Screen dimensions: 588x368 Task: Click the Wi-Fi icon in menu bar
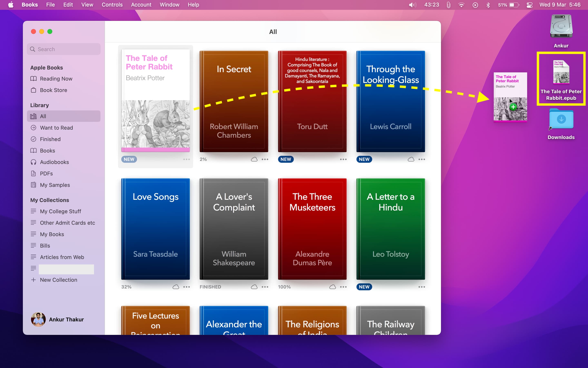point(461,5)
